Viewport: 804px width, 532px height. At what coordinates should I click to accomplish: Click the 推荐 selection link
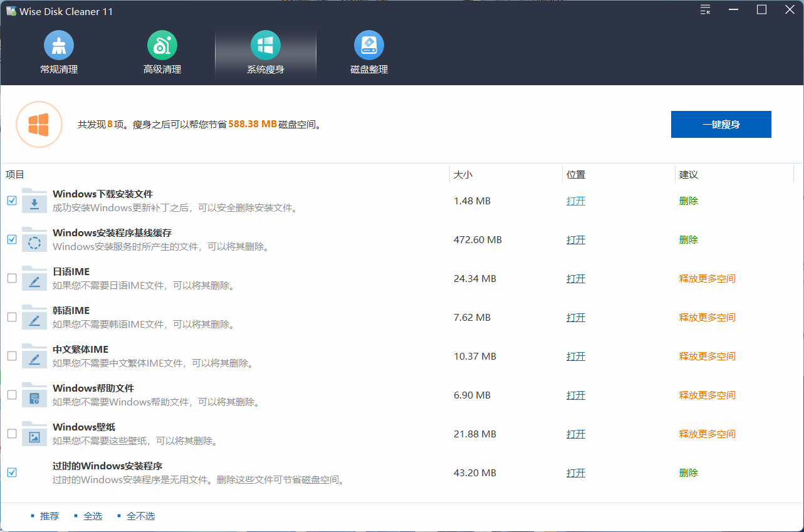coord(50,516)
